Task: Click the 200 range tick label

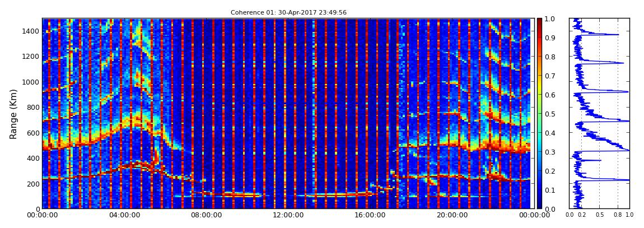Action: tap(33, 184)
